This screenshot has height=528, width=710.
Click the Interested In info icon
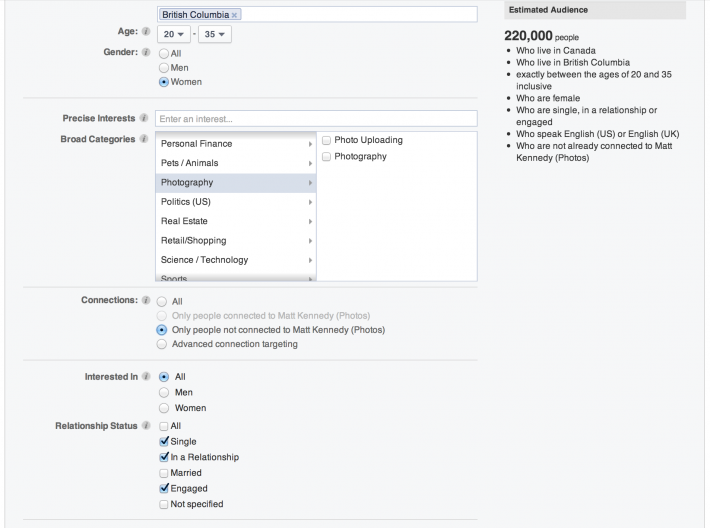146,376
